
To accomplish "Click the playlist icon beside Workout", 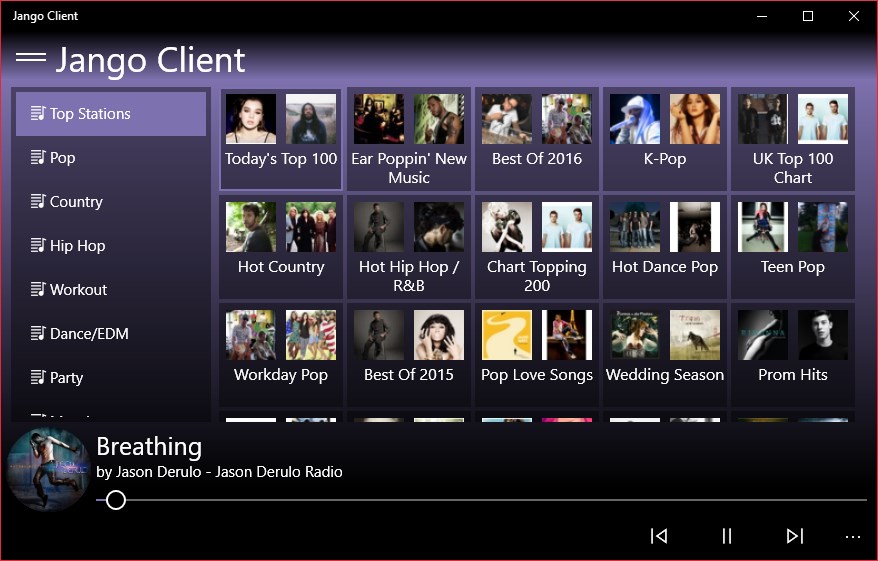I will coord(38,289).
